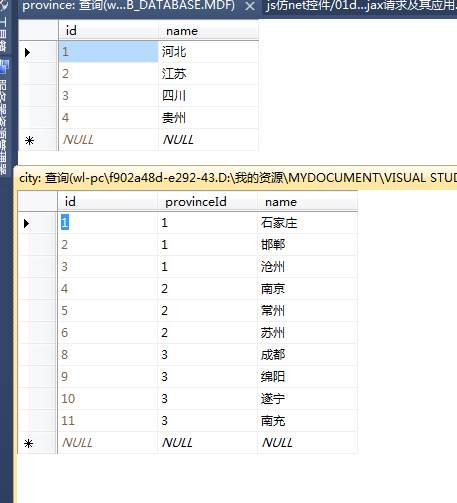Open the side panel icon in left strip

[5, 66]
